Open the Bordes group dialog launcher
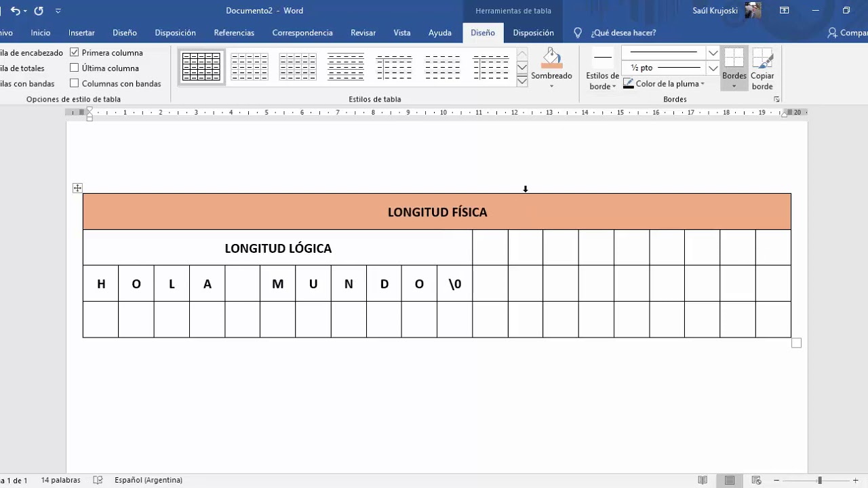This screenshot has width=868, height=488. tap(776, 99)
